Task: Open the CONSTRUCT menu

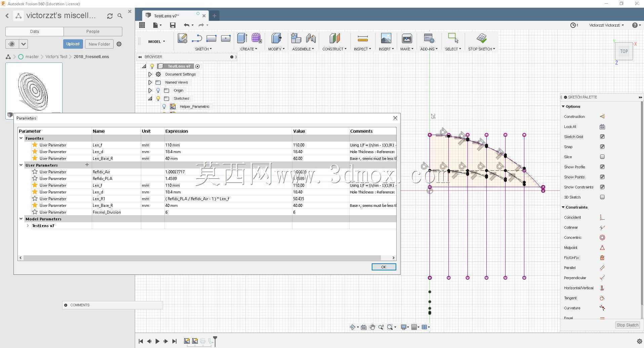Action: 334,49
